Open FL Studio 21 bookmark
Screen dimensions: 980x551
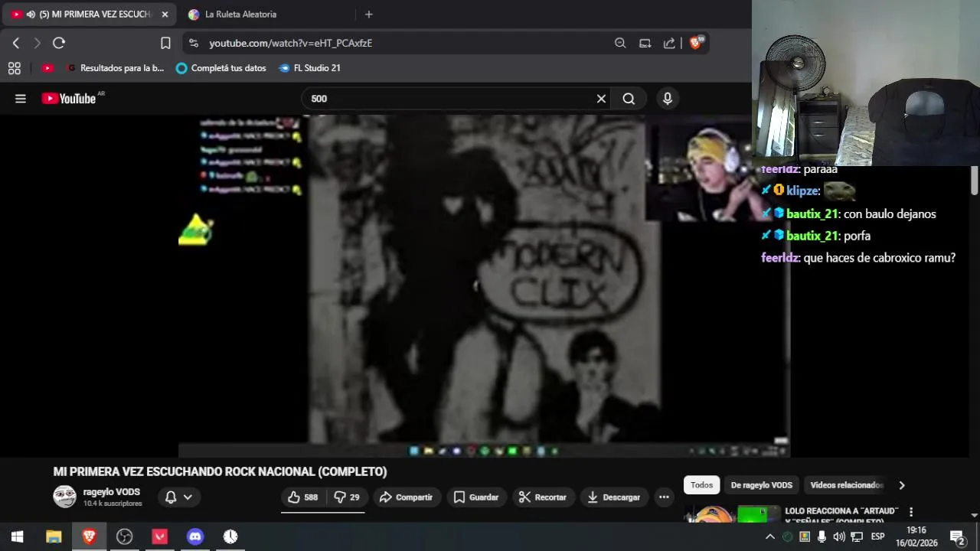pyautogui.click(x=310, y=68)
